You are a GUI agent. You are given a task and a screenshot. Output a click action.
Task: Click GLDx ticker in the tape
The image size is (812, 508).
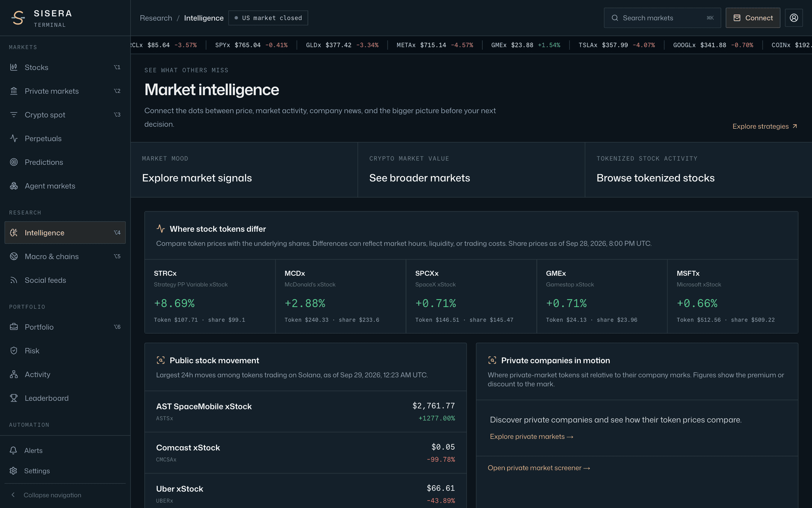(x=342, y=45)
